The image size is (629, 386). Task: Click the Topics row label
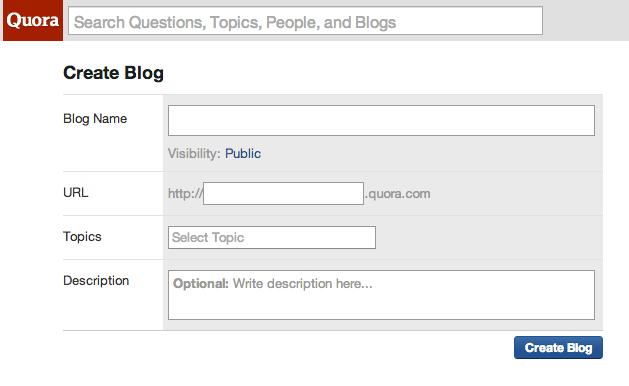(82, 237)
